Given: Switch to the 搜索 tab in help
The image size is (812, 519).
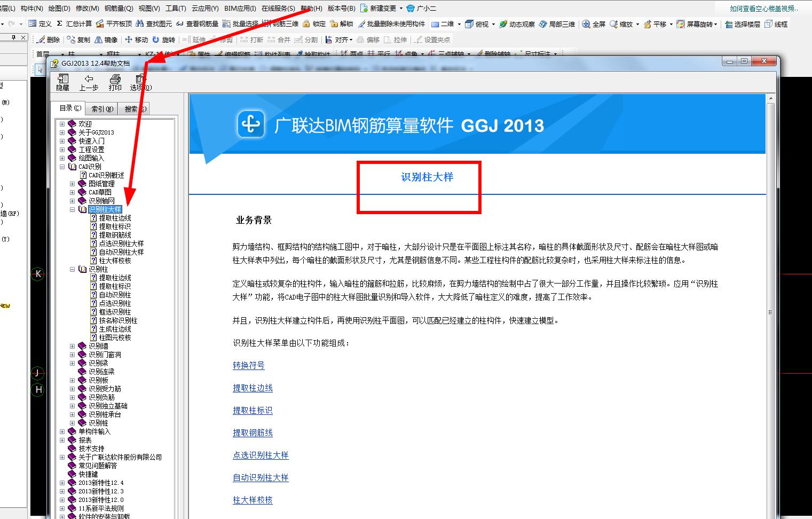Looking at the screenshot, I should [x=133, y=109].
